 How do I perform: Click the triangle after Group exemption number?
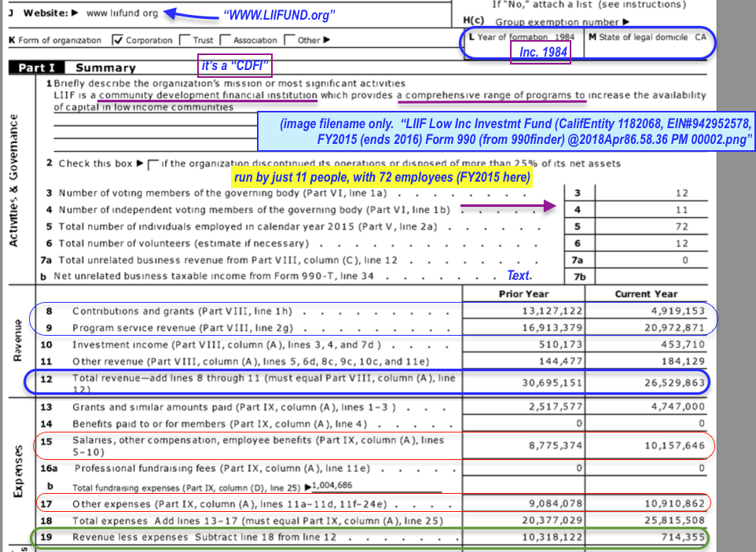[x=626, y=22]
